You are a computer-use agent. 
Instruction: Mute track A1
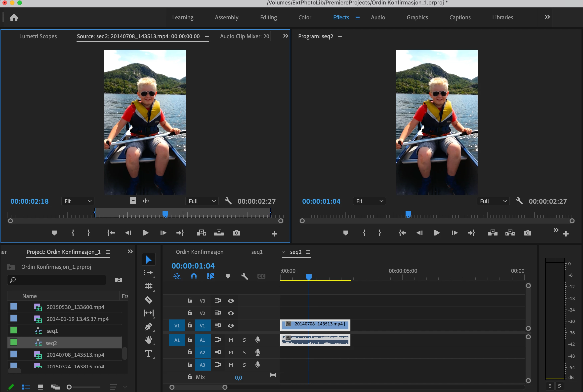231,340
